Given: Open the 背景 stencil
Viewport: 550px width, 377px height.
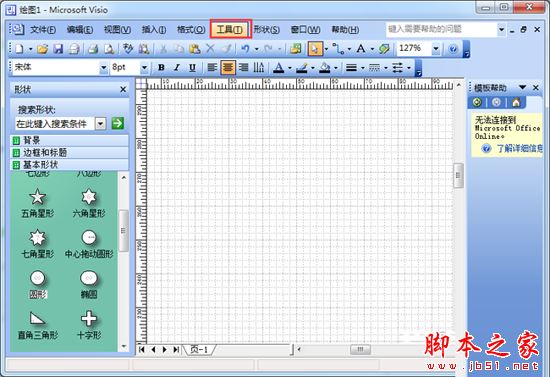Looking at the screenshot, I should 69,141.
